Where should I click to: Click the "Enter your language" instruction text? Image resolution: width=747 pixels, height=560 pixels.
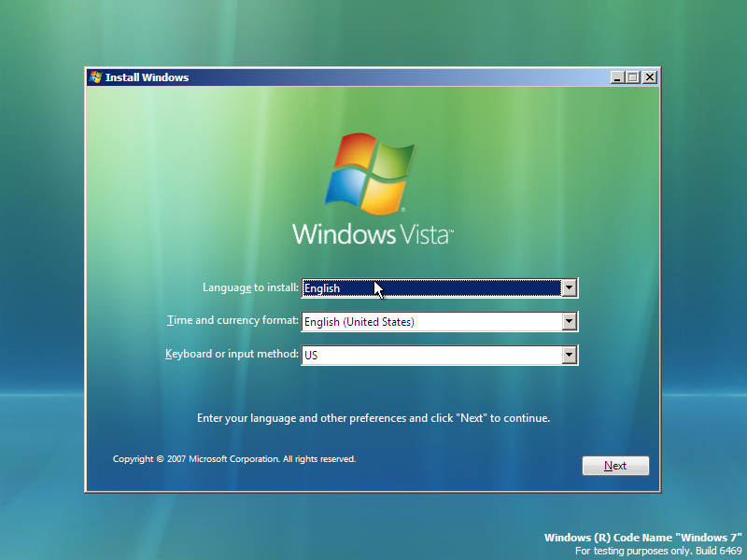(x=373, y=418)
